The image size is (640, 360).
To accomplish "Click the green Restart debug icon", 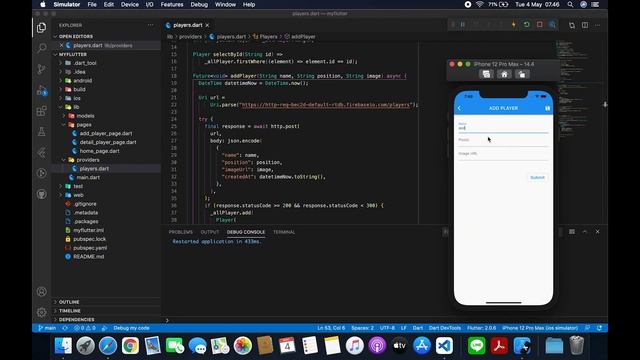I will click(x=527, y=25).
